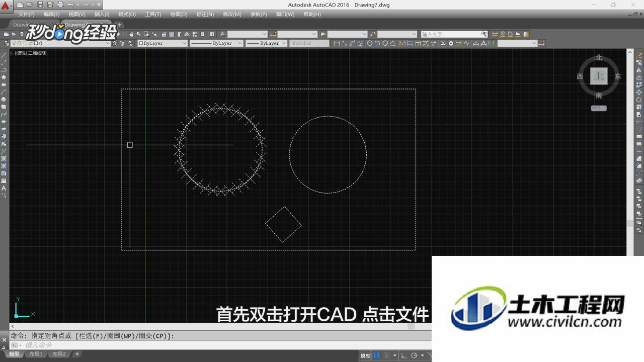
Task: Open the ByLayer linetype dropdown
Action: coord(217,43)
